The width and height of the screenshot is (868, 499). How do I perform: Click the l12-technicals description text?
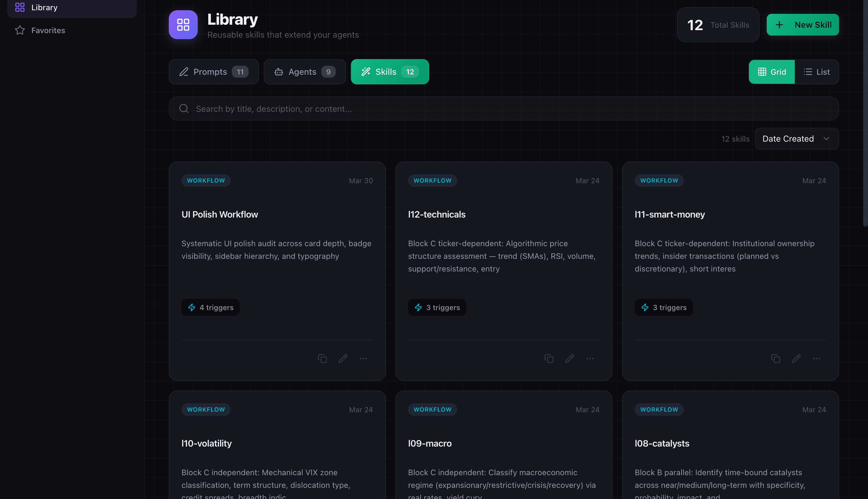point(502,256)
